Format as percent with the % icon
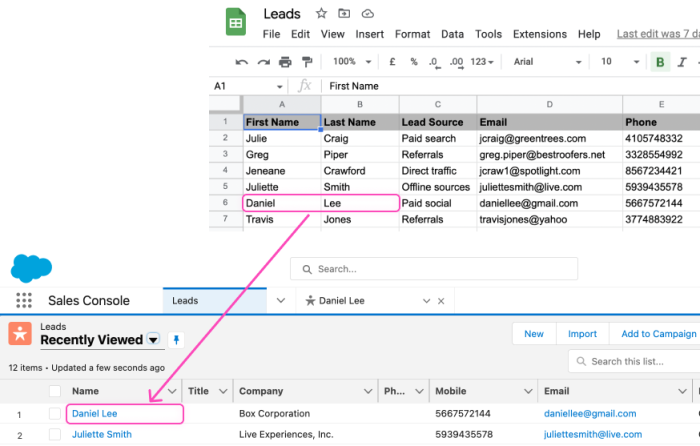Screen dimensions: 700x446 click(414, 62)
